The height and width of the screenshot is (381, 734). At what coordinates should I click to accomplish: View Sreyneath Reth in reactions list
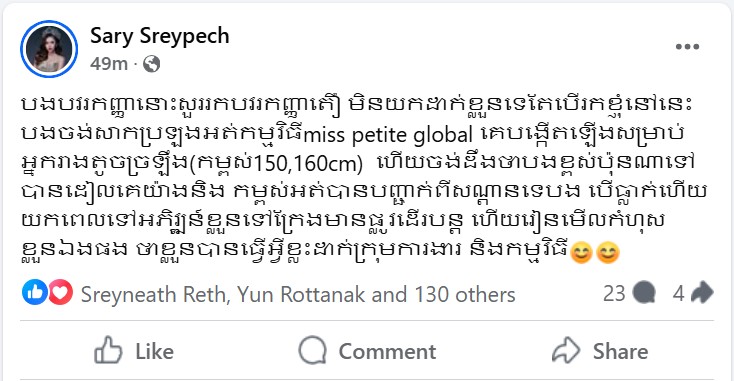click(154, 295)
